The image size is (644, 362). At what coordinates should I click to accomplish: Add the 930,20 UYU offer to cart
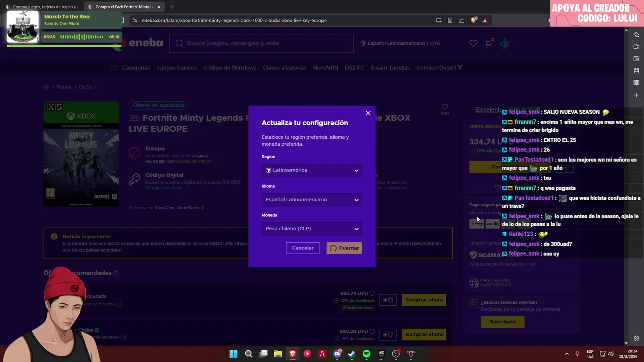point(388,334)
